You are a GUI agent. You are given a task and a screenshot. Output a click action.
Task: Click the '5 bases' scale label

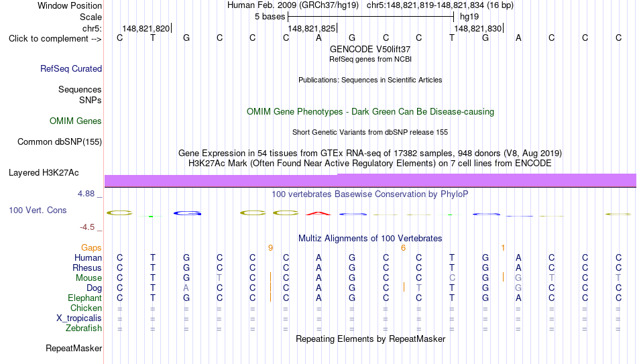(x=270, y=17)
